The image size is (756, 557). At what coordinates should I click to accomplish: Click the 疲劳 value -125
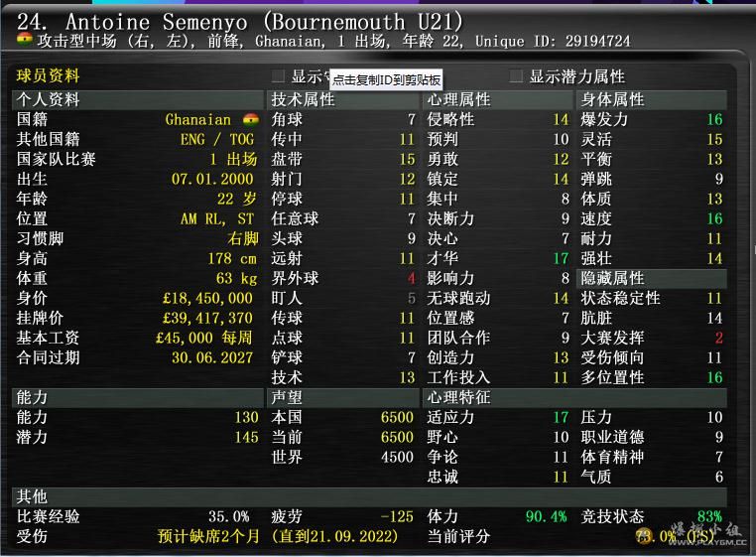pos(397,516)
